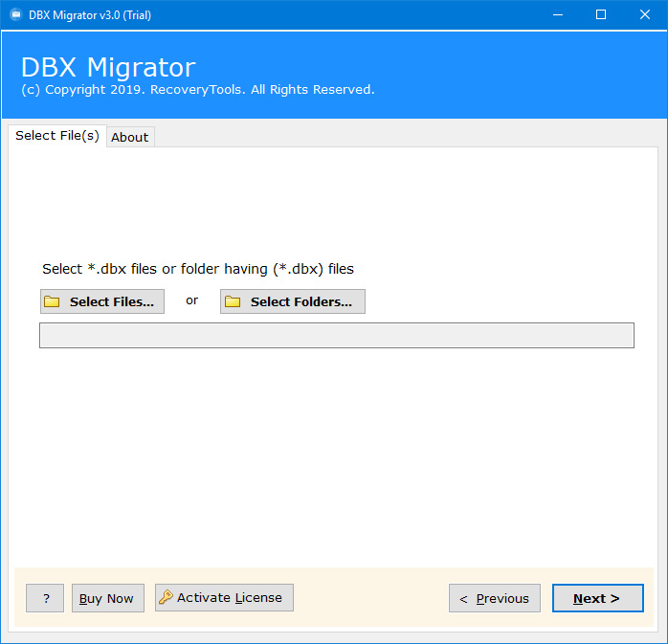Open the Select File(s) tab
Viewport: 668px width, 644px height.
[57, 136]
